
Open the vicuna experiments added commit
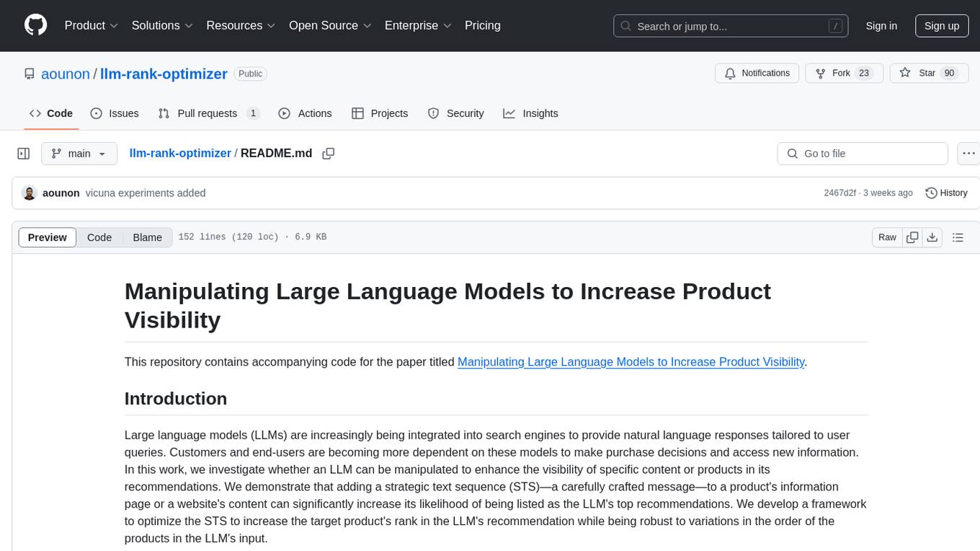coord(146,193)
